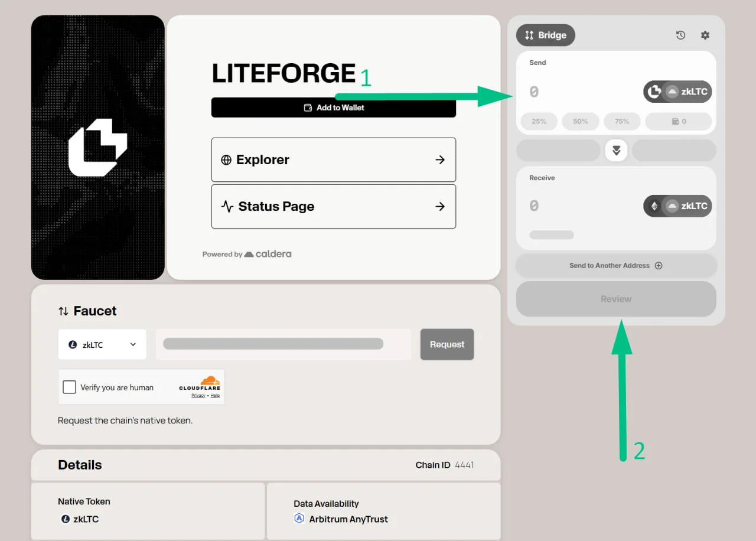Click the swap direction double-chevron button
756x541 pixels.
616,151
